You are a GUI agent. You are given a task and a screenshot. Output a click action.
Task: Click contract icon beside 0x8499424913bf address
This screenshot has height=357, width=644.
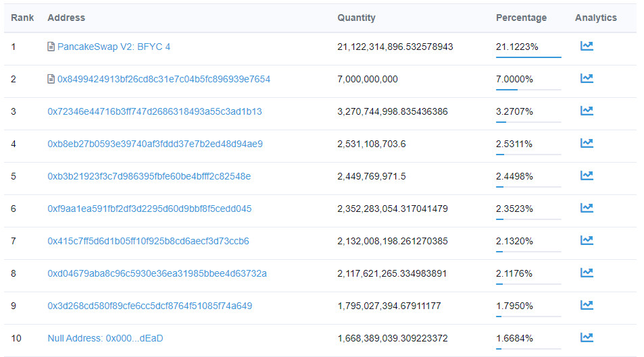[51, 79]
